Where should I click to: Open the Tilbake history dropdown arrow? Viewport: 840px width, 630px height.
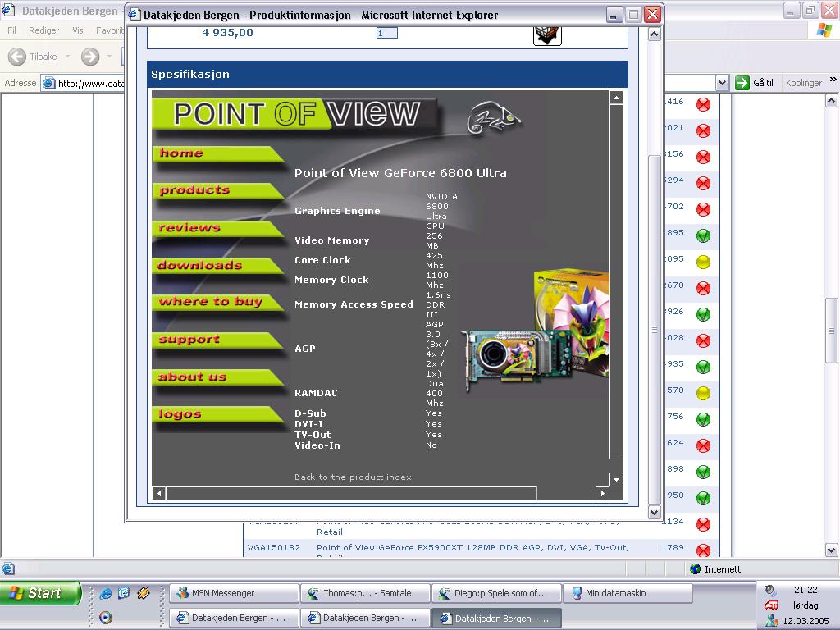(x=67, y=57)
